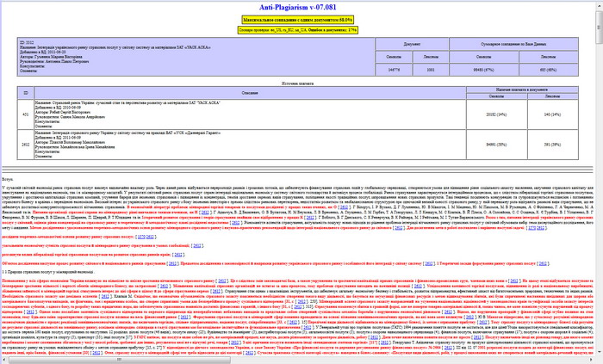603x364 pixels.
Task: Click the yellow maximum match 58.0% box
Action: click(x=301, y=17)
